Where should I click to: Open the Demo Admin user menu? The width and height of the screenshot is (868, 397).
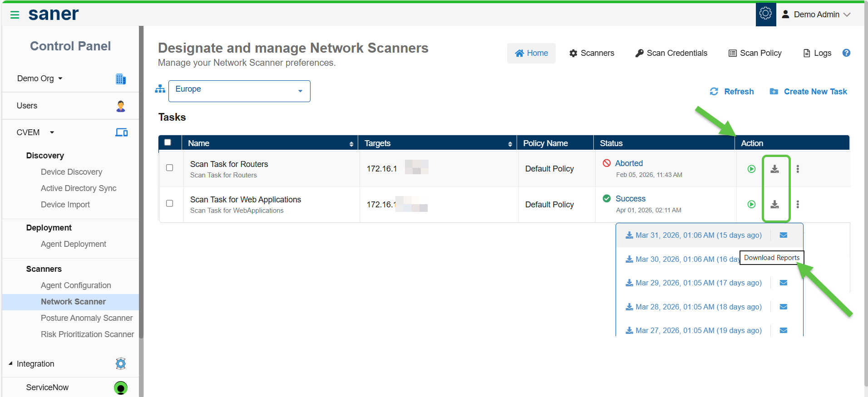click(x=816, y=15)
